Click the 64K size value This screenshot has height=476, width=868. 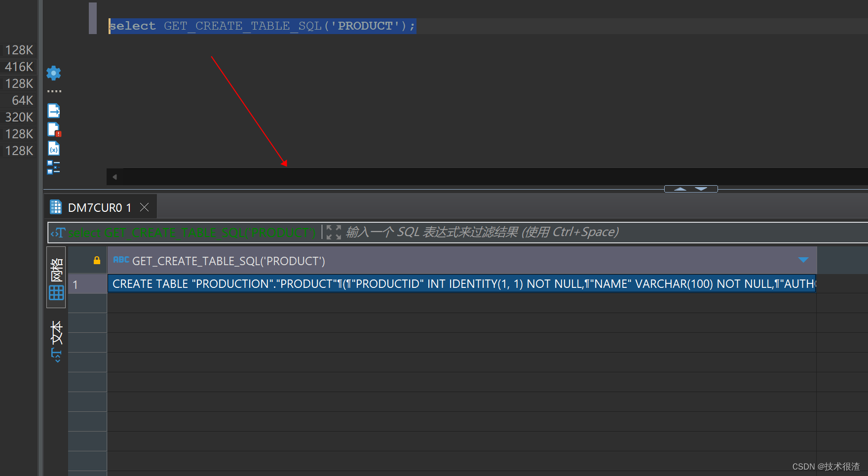click(x=23, y=100)
